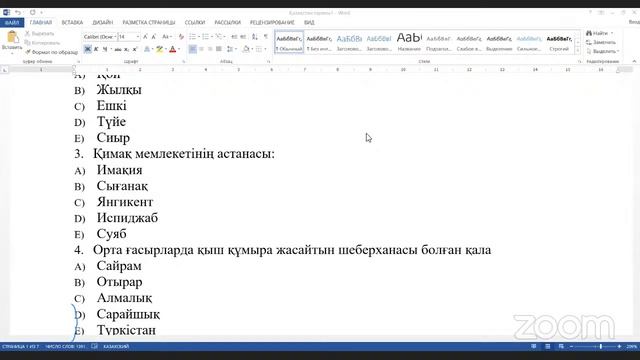Toggle align right paragraph alignment
The height and width of the screenshot is (360, 640).
click(210, 49)
